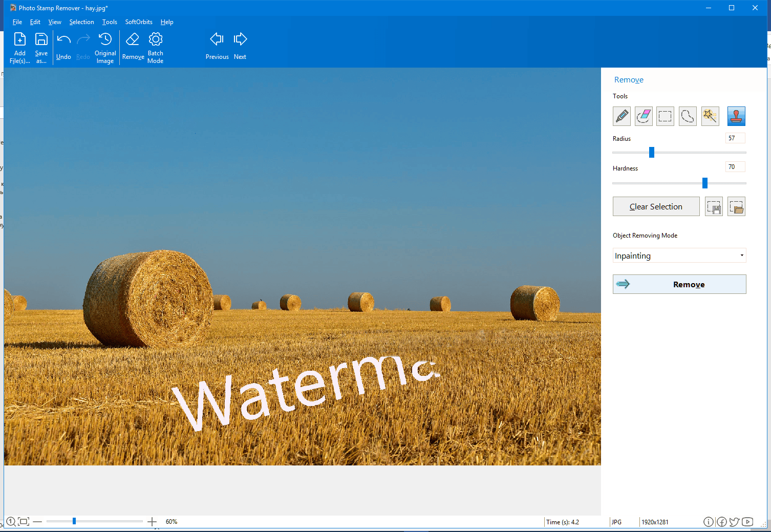
Task: Click the large Remove button with arrow
Action: (x=679, y=284)
